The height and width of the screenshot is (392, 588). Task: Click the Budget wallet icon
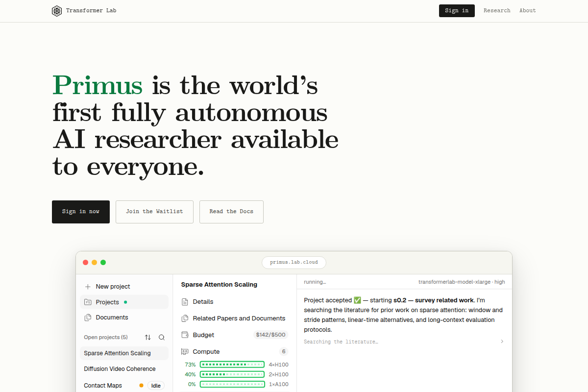pos(185,335)
